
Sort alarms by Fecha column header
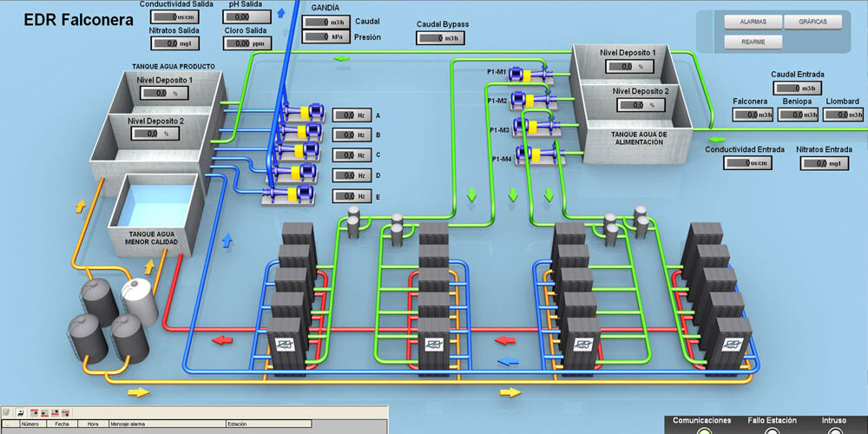pos(62,424)
